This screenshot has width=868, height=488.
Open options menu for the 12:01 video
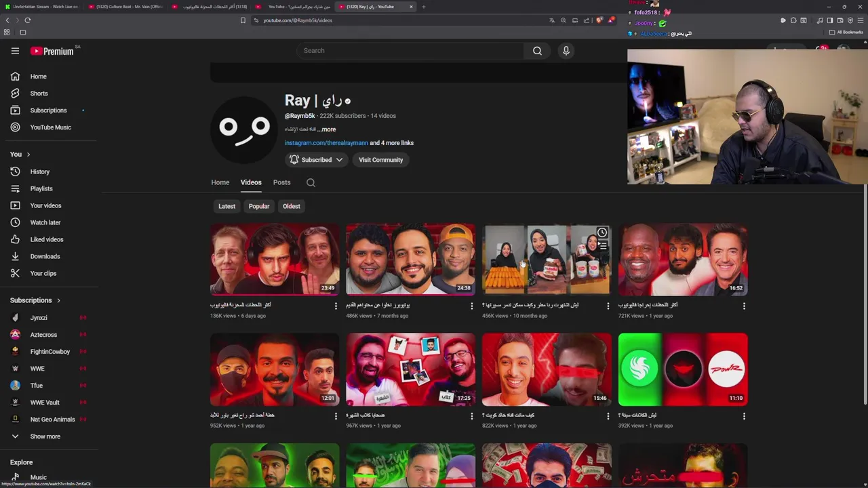click(336, 416)
